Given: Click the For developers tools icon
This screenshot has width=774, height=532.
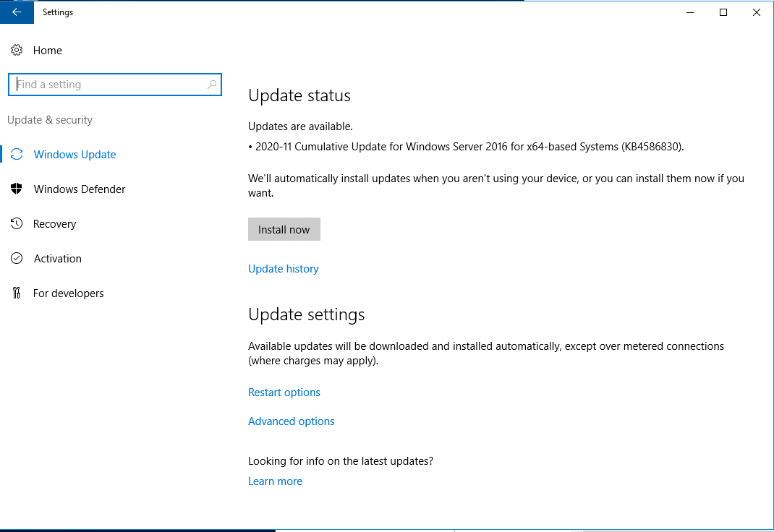Looking at the screenshot, I should (17, 293).
